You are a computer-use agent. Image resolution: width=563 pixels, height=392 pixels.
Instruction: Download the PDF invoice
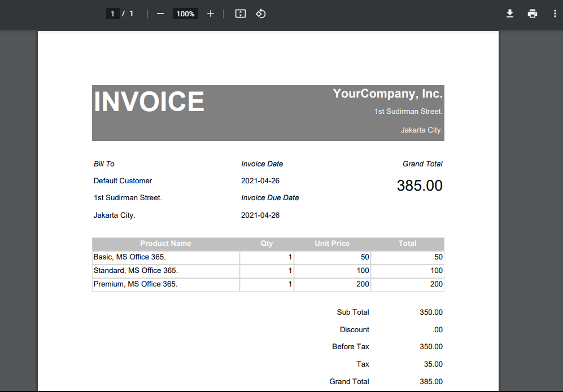pos(509,14)
